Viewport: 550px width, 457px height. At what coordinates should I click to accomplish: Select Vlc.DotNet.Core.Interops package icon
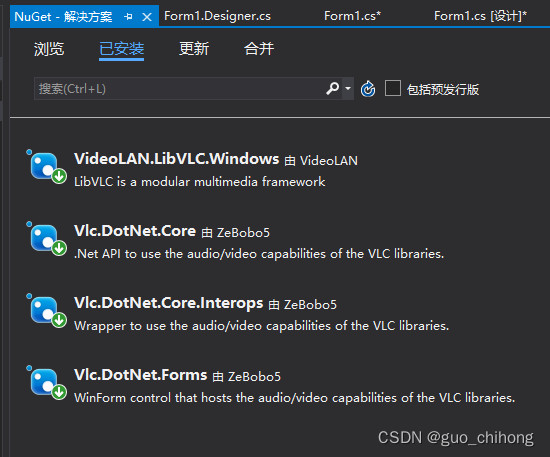point(47,311)
